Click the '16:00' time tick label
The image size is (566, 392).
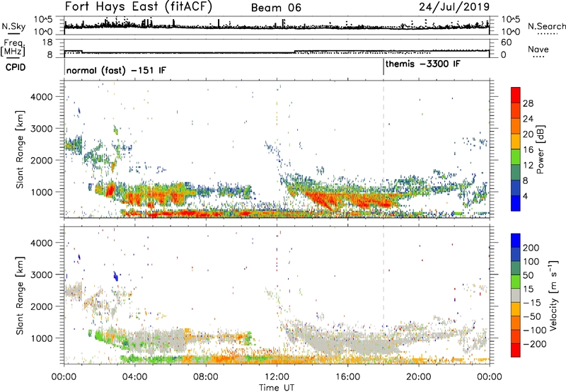click(x=347, y=377)
